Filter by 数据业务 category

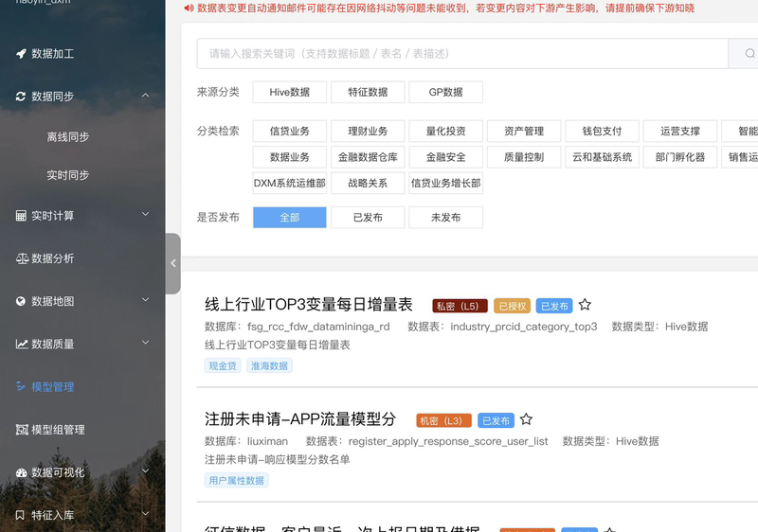point(290,157)
